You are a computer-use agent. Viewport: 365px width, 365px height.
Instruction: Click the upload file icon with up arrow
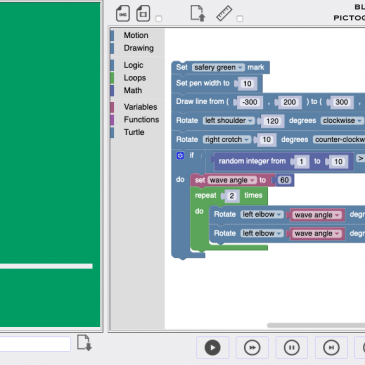click(198, 13)
